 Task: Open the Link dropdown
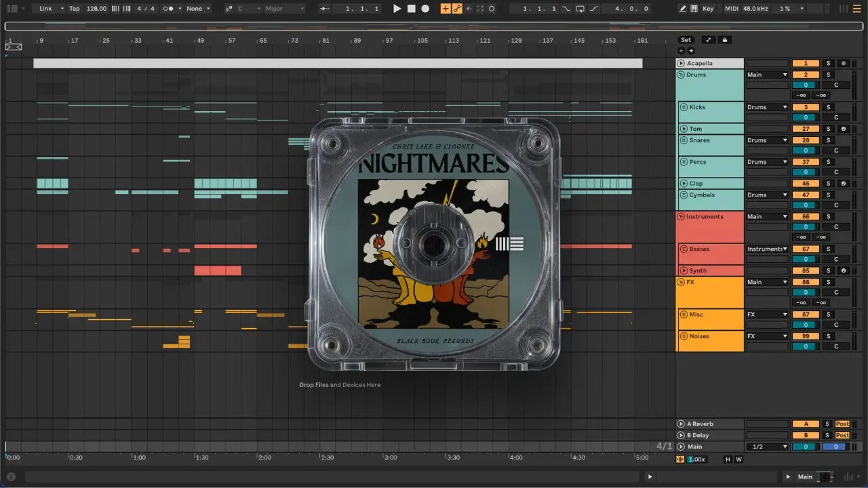pyautogui.click(x=51, y=9)
